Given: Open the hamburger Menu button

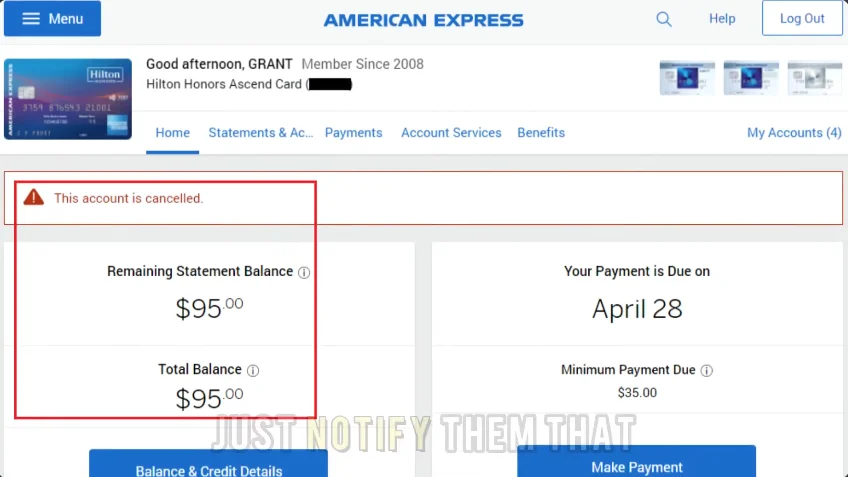Looking at the screenshot, I should (52, 18).
